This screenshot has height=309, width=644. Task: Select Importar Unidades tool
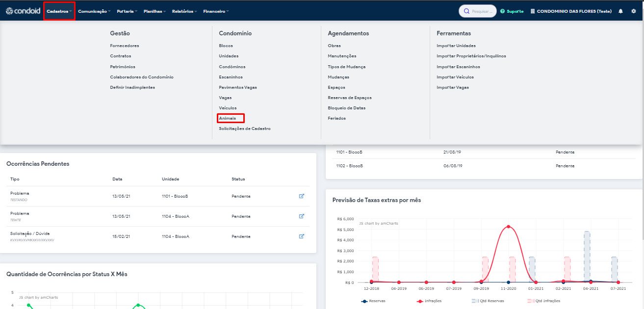[456, 46]
